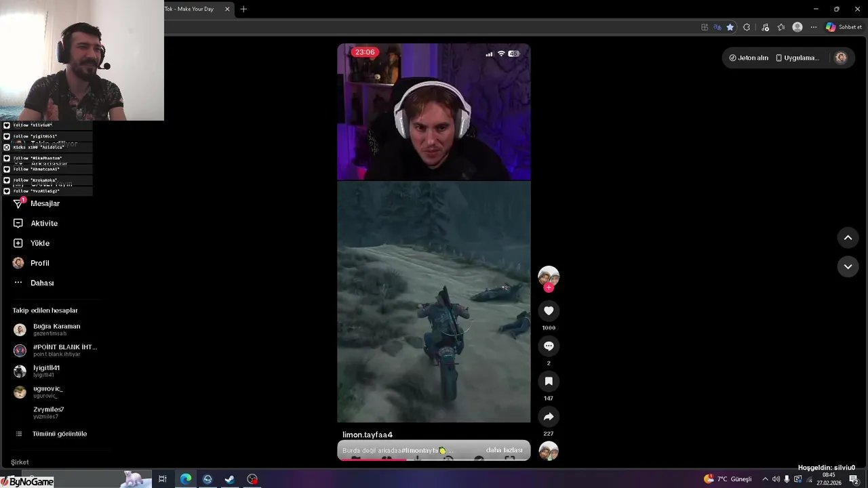This screenshot has height=488, width=868.
Task: Open the comments bubble showing 2 comments
Action: (x=549, y=346)
